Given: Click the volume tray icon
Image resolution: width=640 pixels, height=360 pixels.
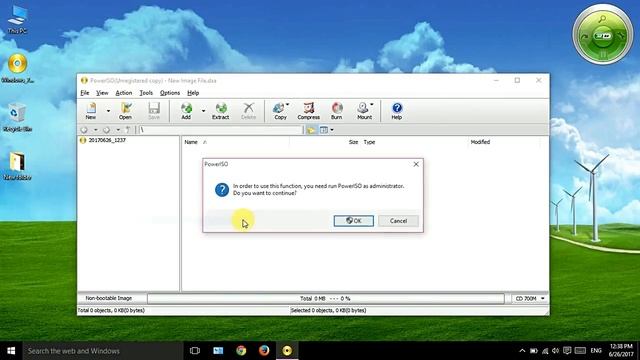Looking at the screenshot, I should [556, 351].
